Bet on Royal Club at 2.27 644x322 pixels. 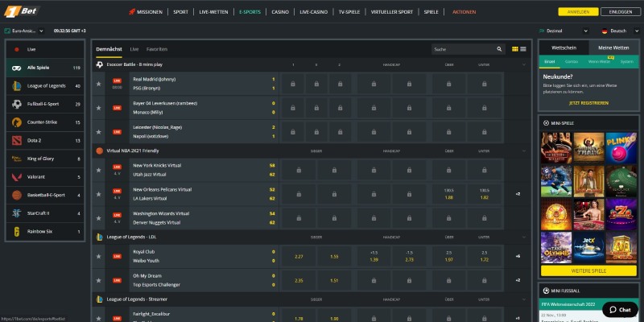299,257
